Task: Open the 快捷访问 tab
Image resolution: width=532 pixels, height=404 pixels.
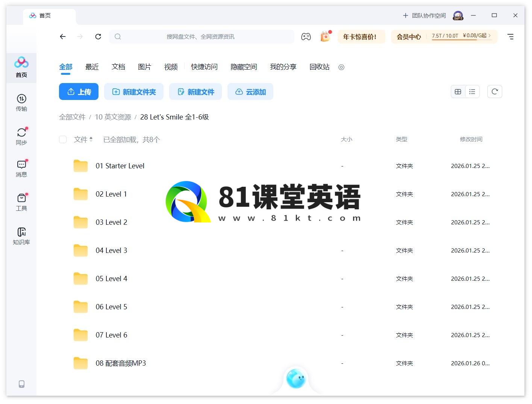Action: tap(204, 67)
